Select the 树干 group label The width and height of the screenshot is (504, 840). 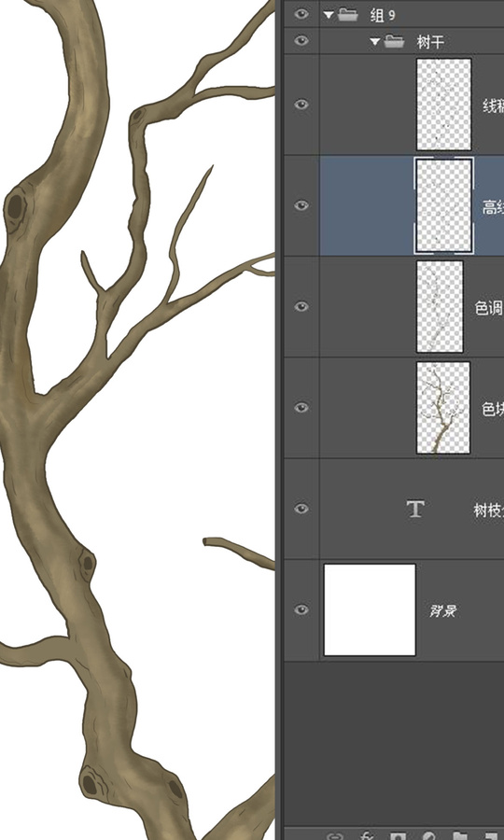(x=429, y=41)
